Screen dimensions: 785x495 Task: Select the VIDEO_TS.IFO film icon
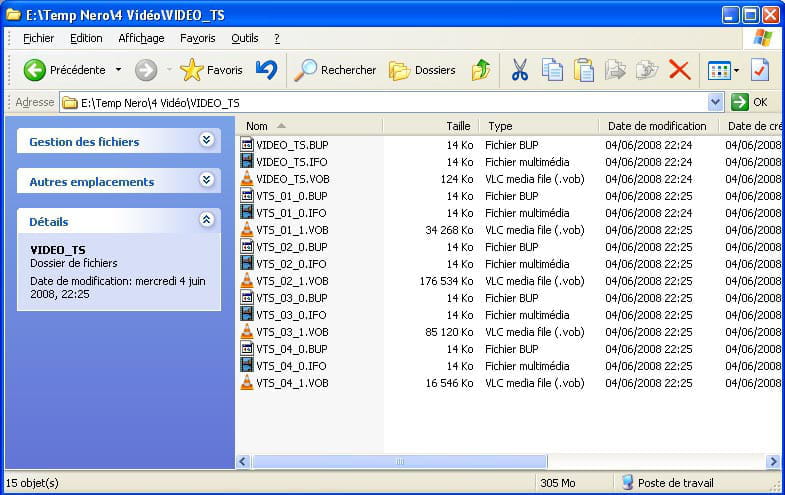tap(247, 161)
